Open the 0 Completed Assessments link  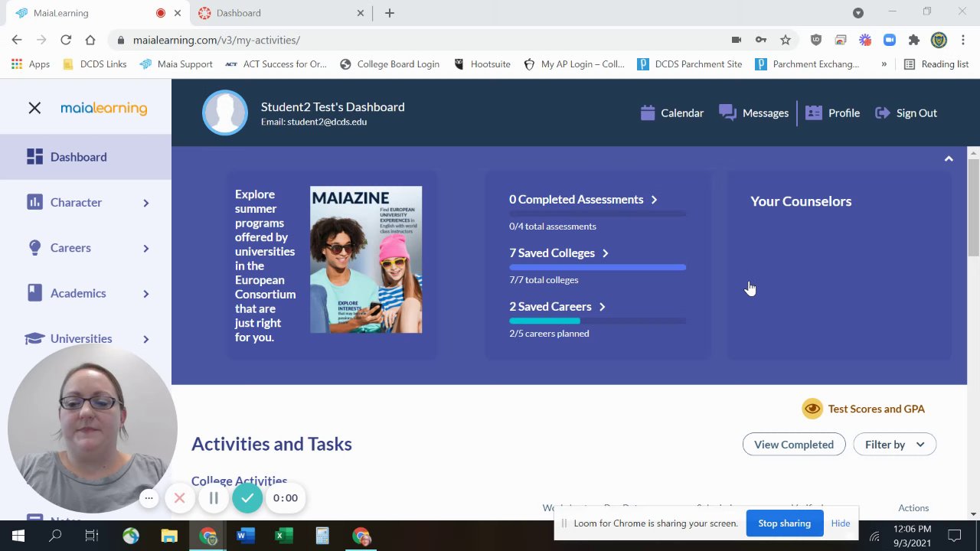[x=583, y=200]
